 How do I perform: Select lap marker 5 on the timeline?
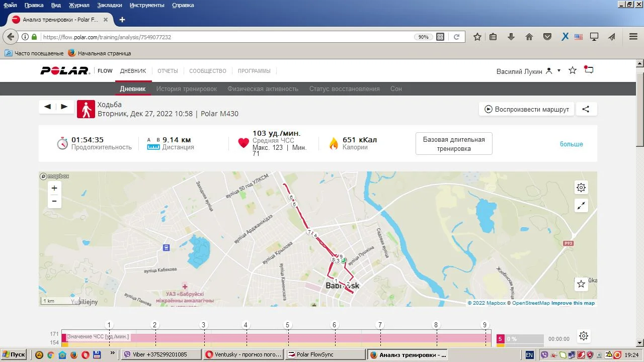point(288,325)
